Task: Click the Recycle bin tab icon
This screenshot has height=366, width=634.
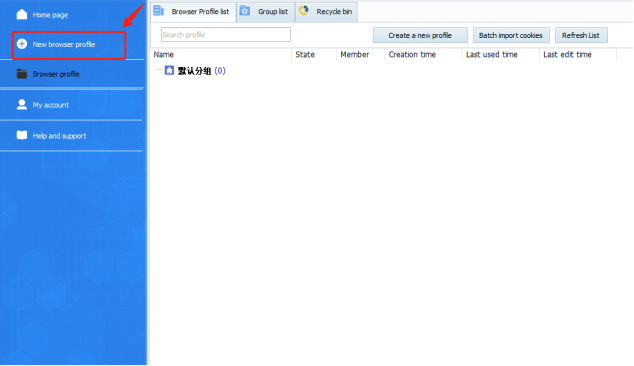Action: pyautogui.click(x=304, y=11)
